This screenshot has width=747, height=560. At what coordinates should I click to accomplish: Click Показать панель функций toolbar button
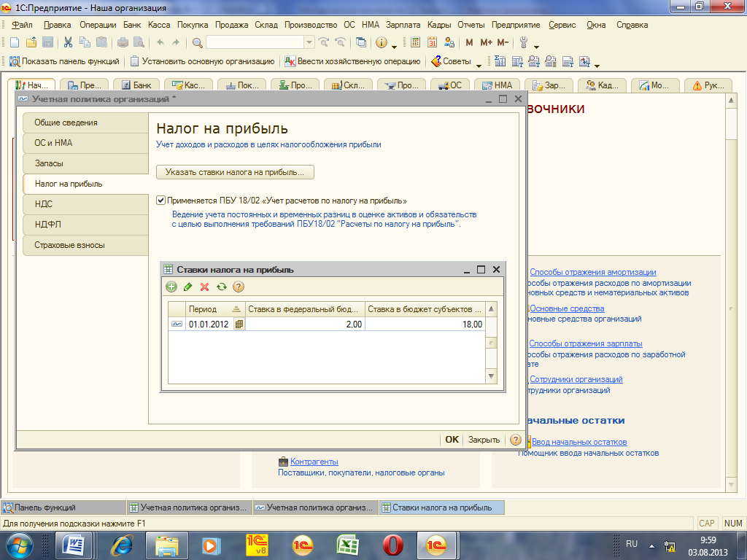tap(64, 61)
